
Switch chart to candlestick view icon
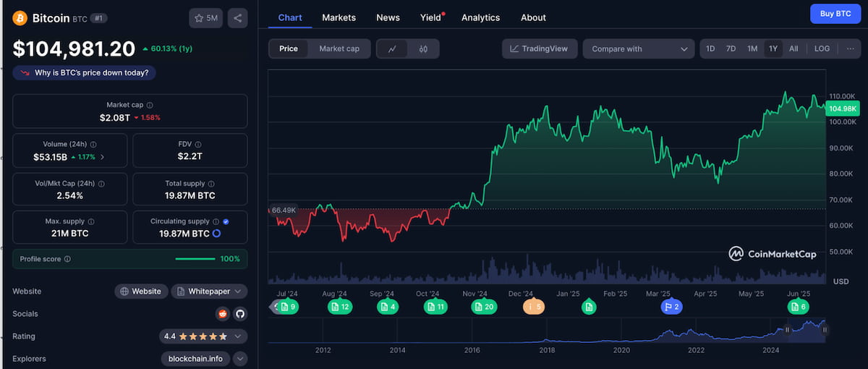tap(424, 49)
